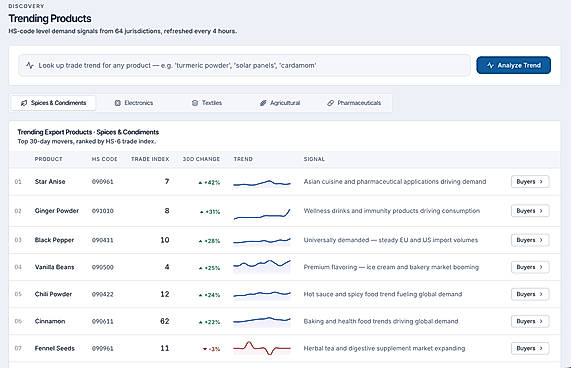Click trade index 12 for Chili Powder
The image size is (571, 368).
coord(165,294)
